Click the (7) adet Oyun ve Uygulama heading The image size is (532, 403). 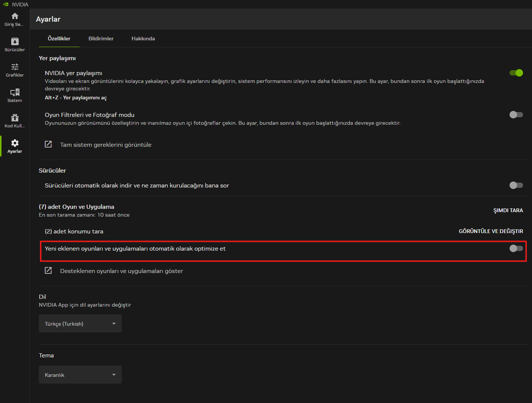coord(77,207)
